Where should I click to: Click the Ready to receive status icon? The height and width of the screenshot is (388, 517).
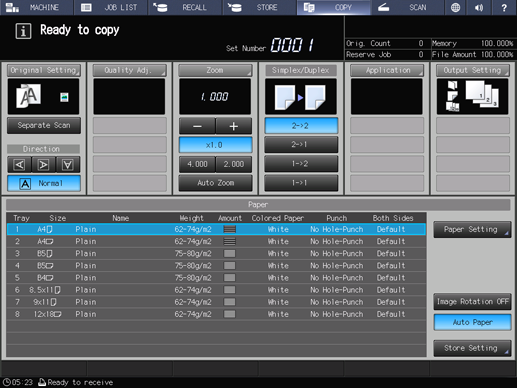click(x=42, y=382)
